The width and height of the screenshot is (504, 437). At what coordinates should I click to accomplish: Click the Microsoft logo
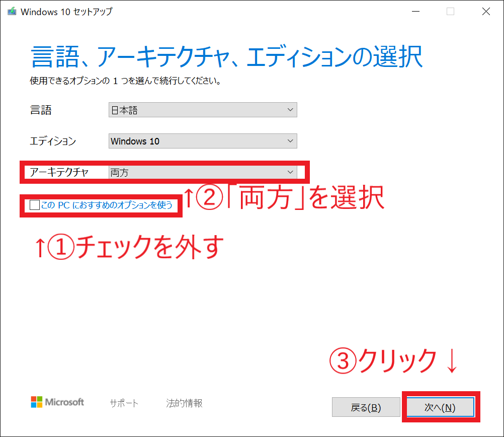tap(57, 402)
